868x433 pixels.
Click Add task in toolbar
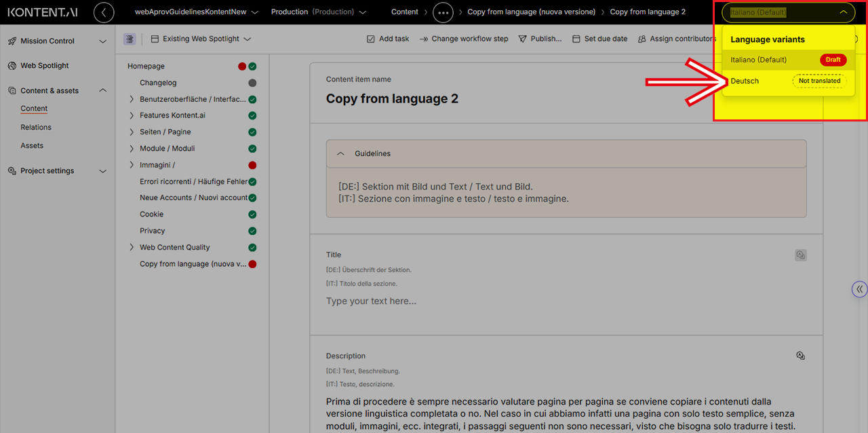388,39
